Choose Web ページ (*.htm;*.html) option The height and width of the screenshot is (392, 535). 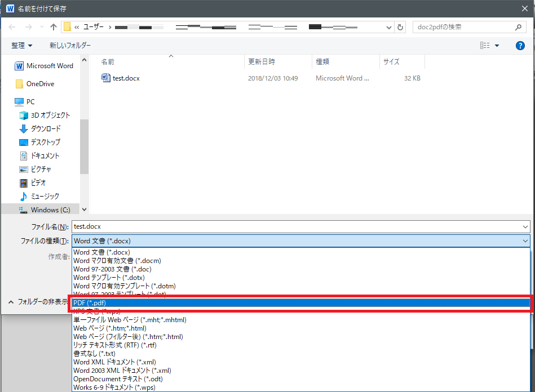301,328
